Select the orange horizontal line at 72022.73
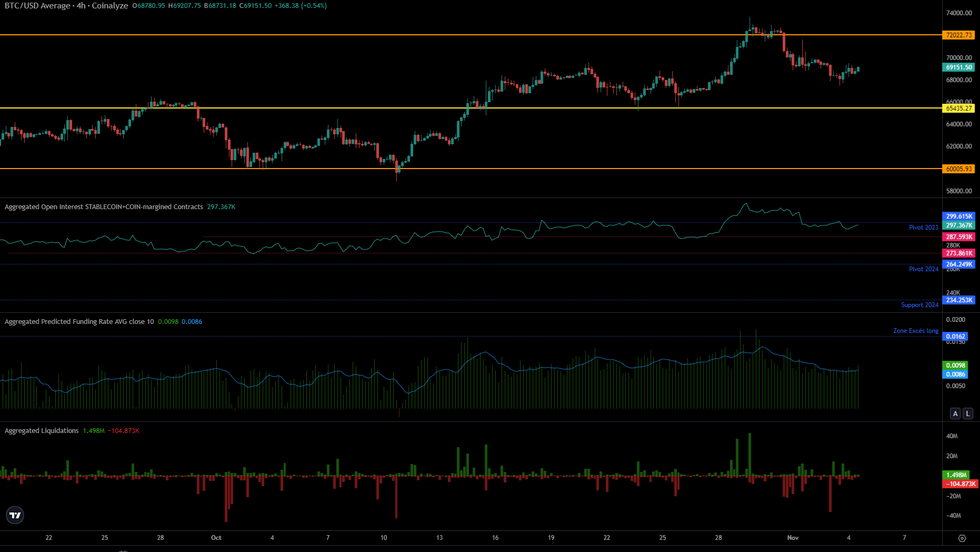This screenshot has height=552, width=980. [x=471, y=35]
